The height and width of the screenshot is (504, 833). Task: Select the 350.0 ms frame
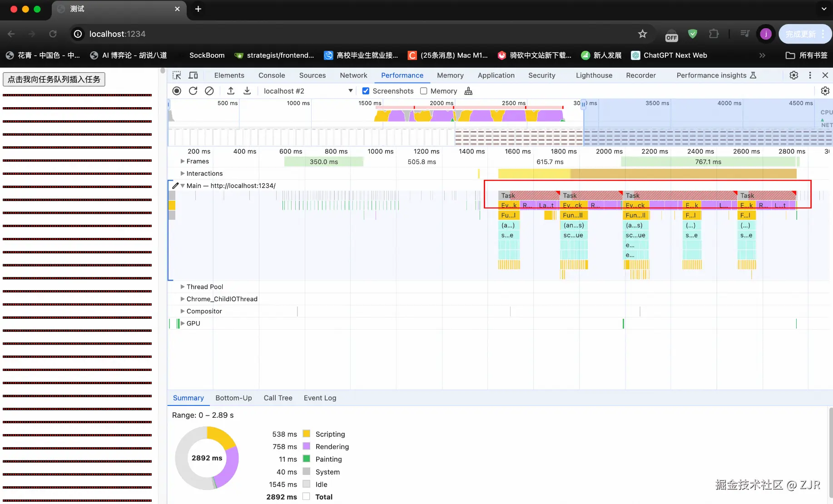(324, 162)
